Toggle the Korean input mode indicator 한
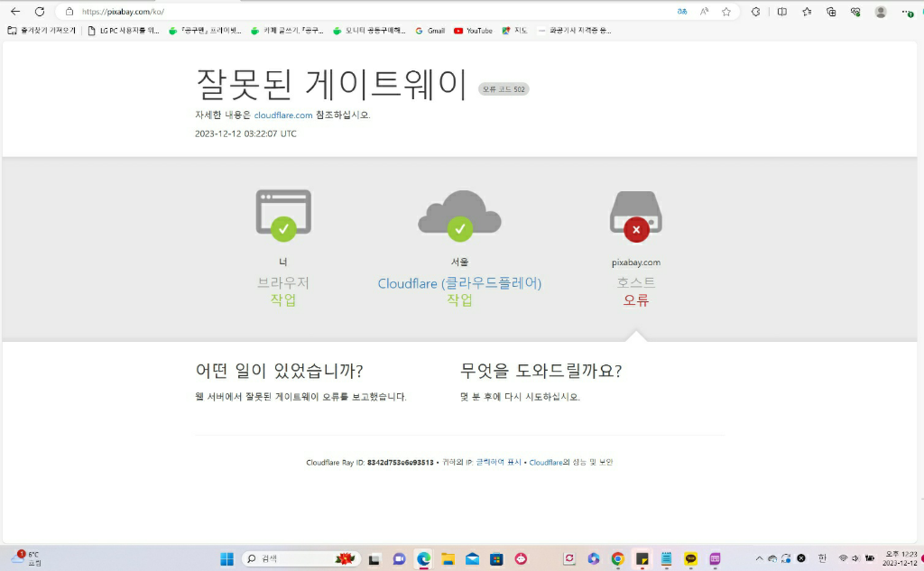This screenshot has width=924, height=571. point(822,558)
